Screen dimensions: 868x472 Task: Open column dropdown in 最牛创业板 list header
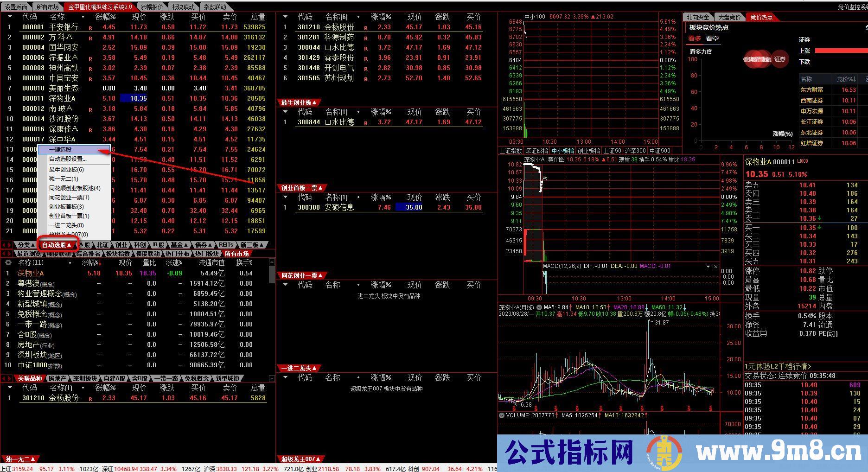point(285,112)
